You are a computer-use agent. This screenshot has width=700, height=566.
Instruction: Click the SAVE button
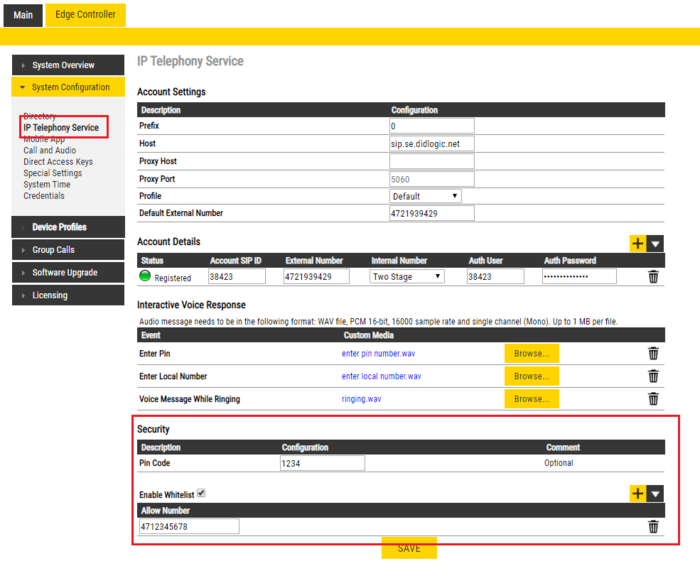(x=408, y=548)
